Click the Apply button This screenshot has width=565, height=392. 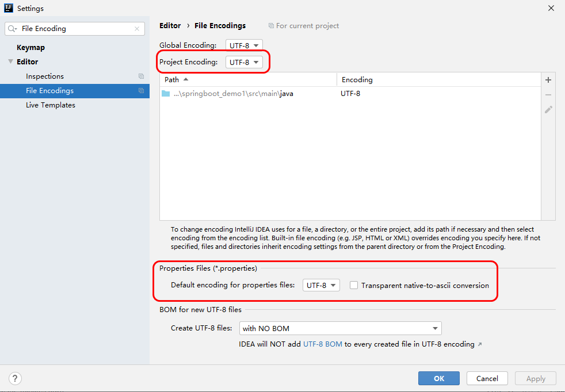(x=536, y=378)
